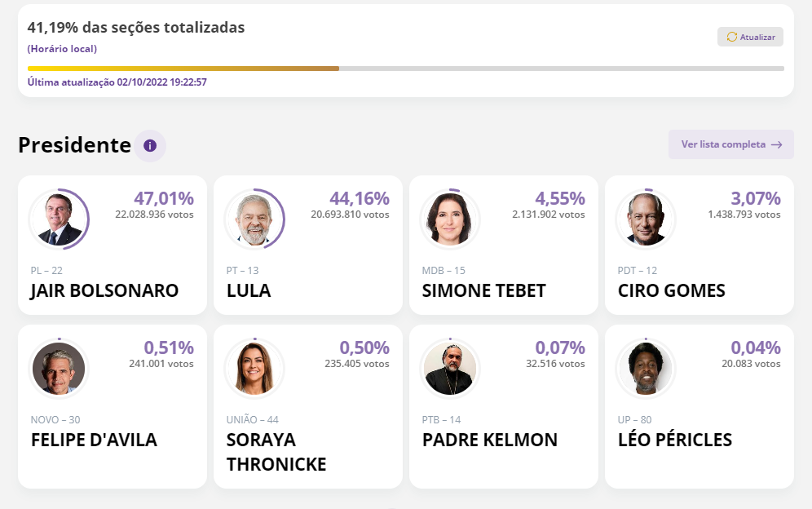The height and width of the screenshot is (509, 812).
Task: Click Jair Bolsonaro's candidate photo
Action: pyautogui.click(x=59, y=220)
